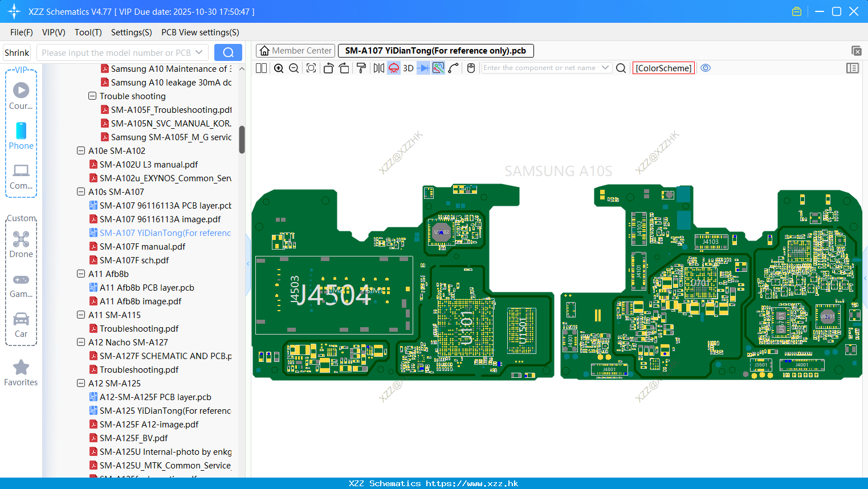Open SM-A102U L3 manual.pdf
Screen dimensions: 868x489
click(x=143, y=165)
